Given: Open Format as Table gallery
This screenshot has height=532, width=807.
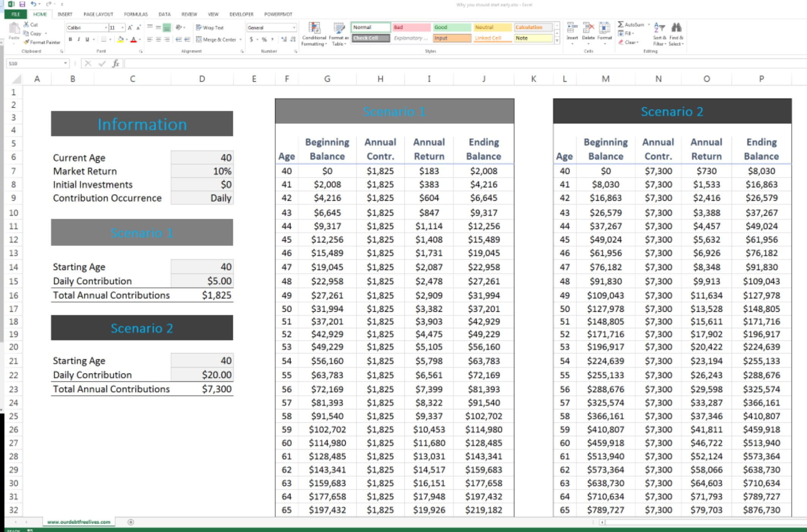Looking at the screenshot, I should click(338, 34).
